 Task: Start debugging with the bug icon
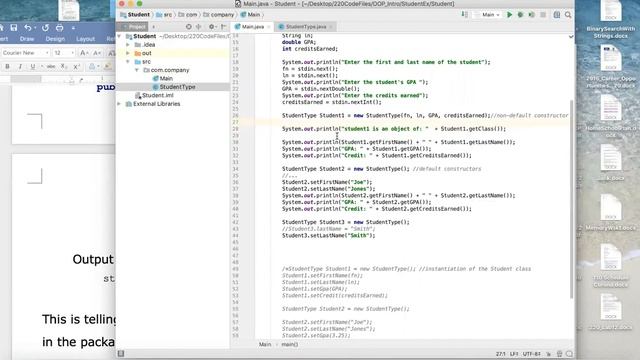520,15
